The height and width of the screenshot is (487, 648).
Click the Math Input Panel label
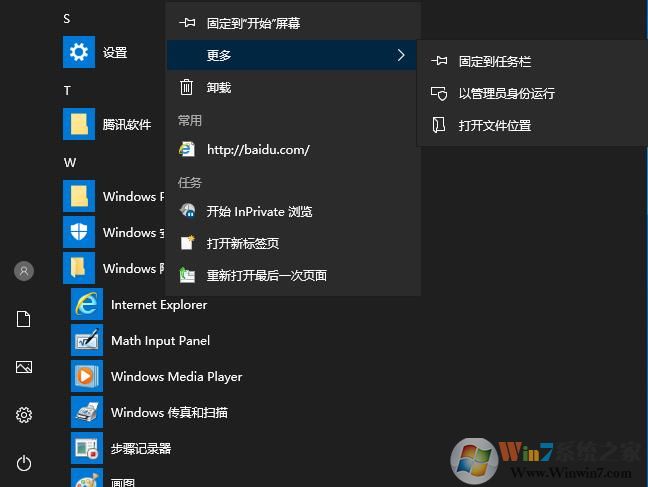(160, 341)
